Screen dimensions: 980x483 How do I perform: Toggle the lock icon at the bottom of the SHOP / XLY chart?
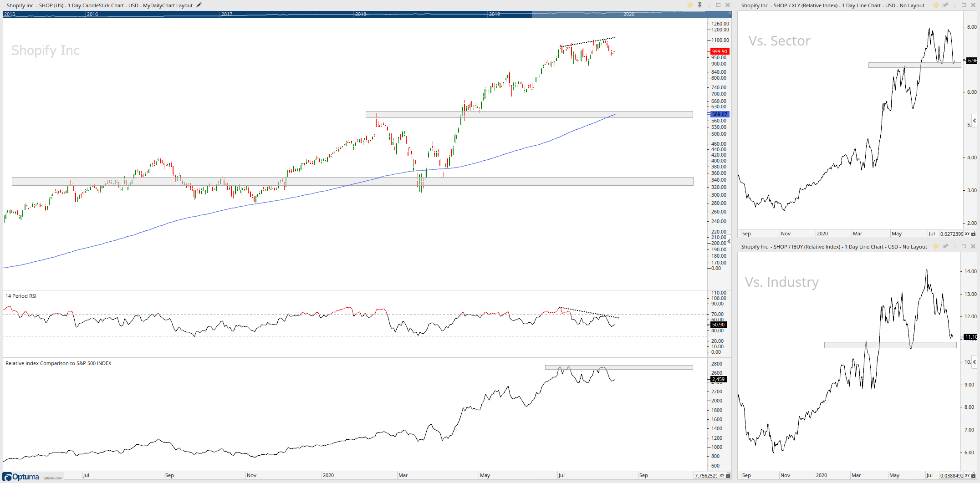coord(974,234)
